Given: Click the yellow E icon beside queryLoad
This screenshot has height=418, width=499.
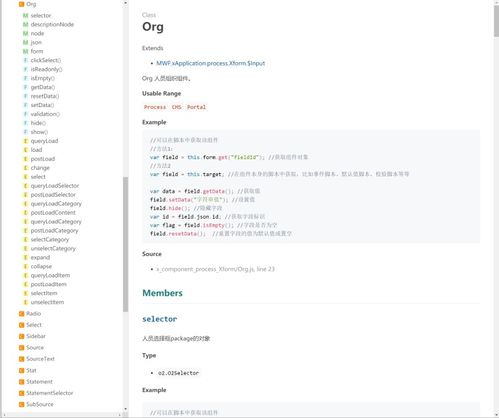Looking at the screenshot, I should coord(25,141).
